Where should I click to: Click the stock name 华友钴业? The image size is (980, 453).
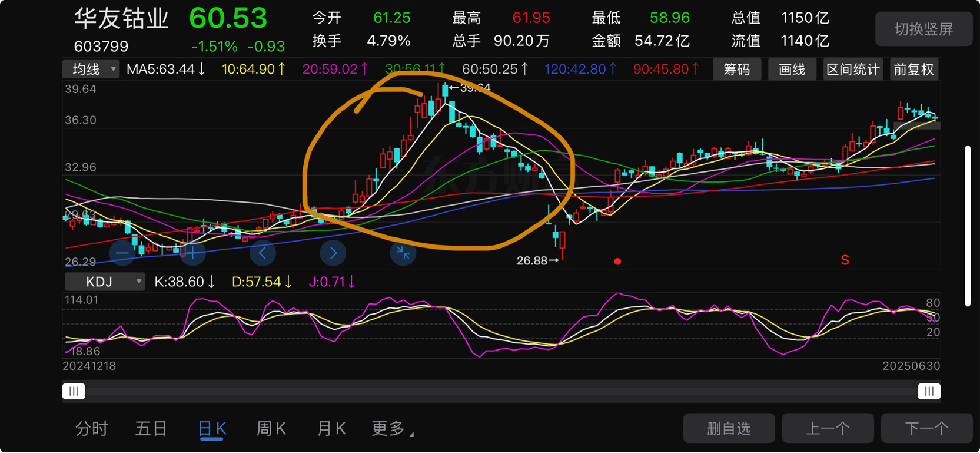coord(122,19)
